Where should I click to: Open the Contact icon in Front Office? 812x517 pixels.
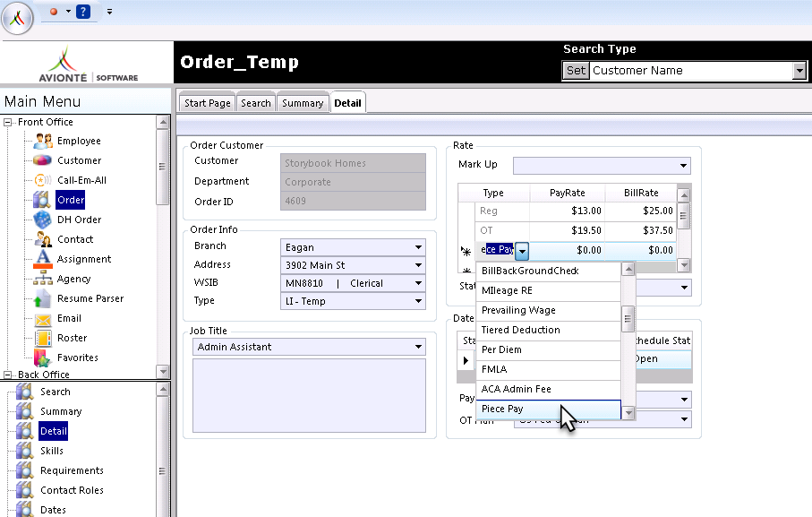[x=42, y=239]
